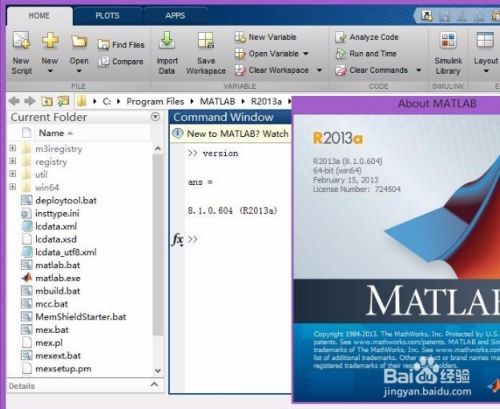The height and width of the screenshot is (409, 500).
Task: Click the info icon beside New to MATLAB
Action: [x=178, y=133]
